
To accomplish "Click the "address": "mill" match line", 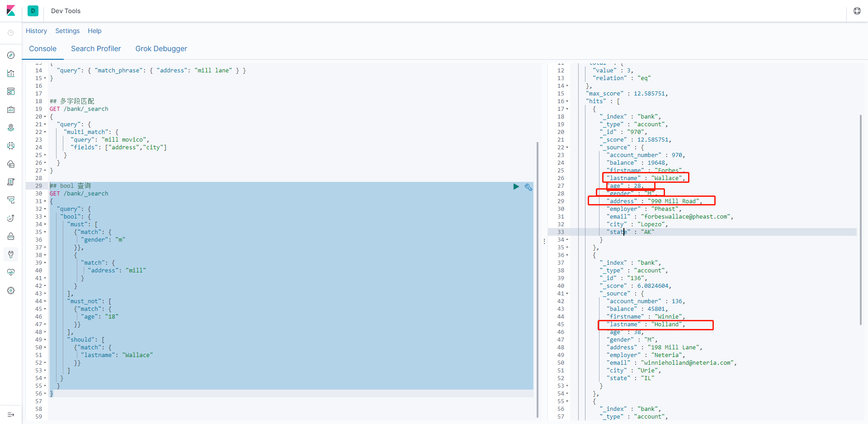I will (117, 271).
